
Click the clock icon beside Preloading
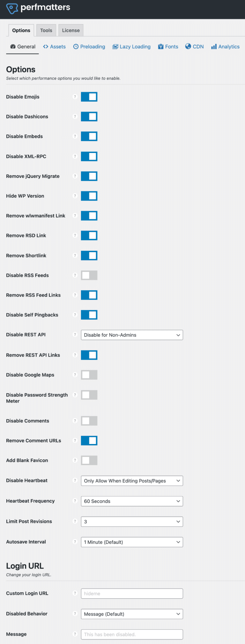pyautogui.click(x=76, y=47)
